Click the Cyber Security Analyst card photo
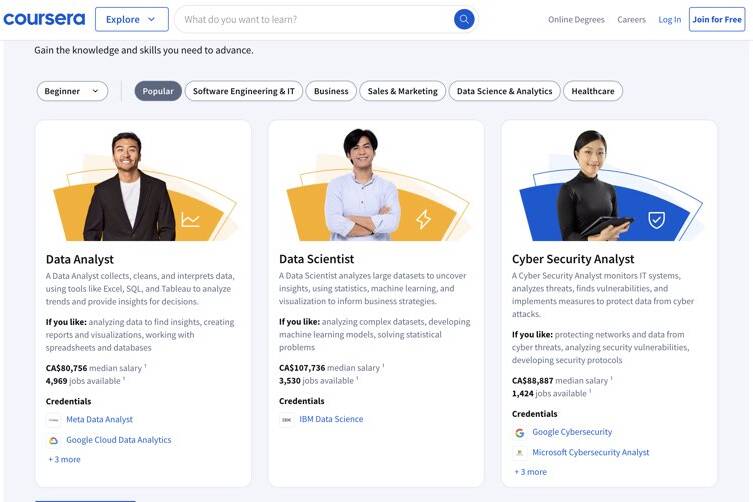 (609, 185)
